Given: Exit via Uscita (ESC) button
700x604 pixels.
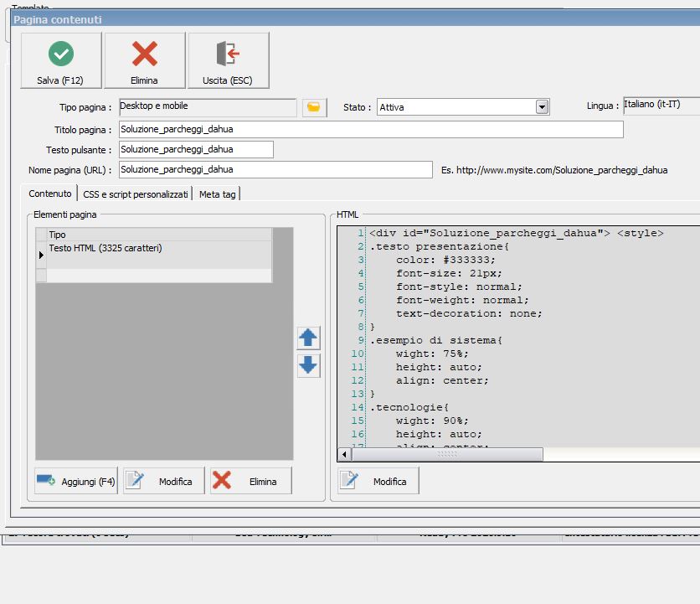Looking at the screenshot, I should (x=229, y=60).
